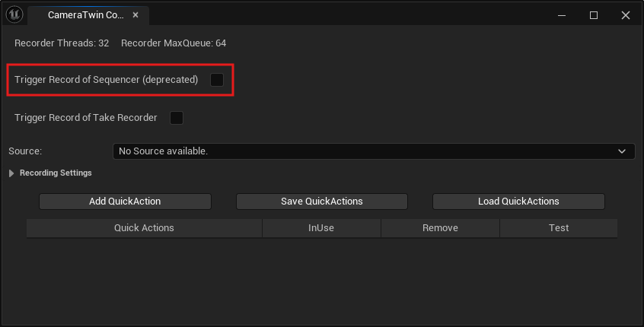Expand the Recording Settings section
The width and height of the screenshot is (644, 327).
(x=11, y=173)
